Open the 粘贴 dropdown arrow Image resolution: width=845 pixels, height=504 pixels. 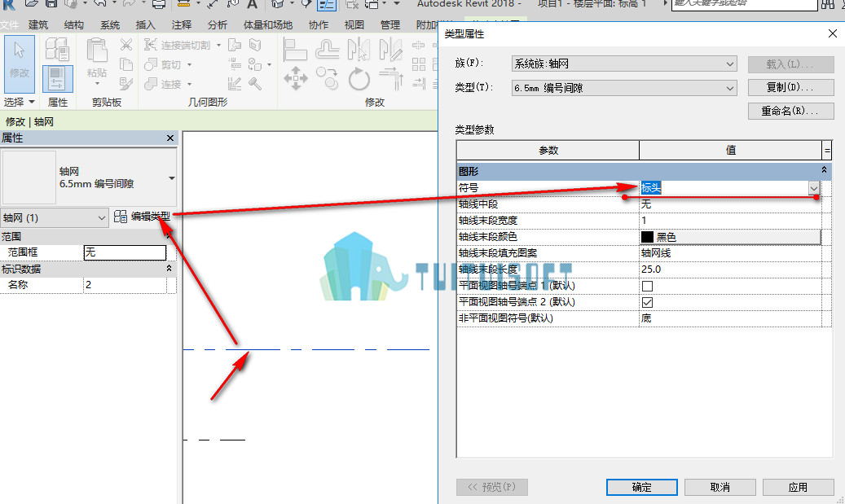tap(97, 84)
